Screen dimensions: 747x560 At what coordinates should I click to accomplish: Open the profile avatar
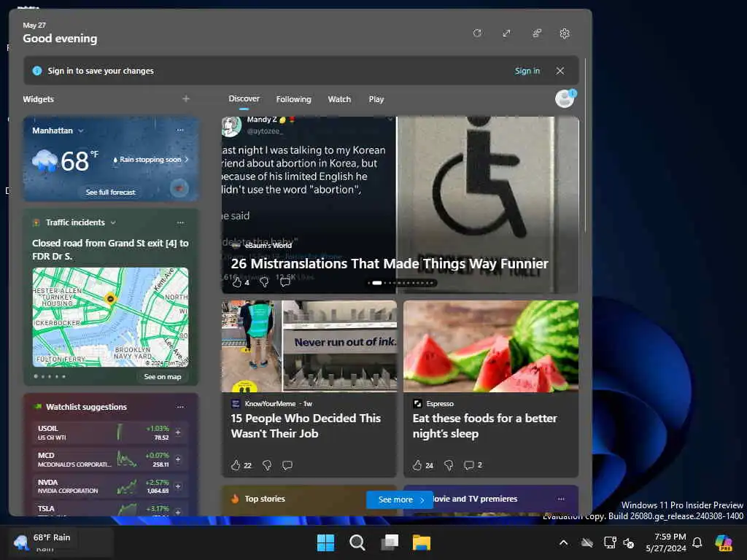coord(565,98)
